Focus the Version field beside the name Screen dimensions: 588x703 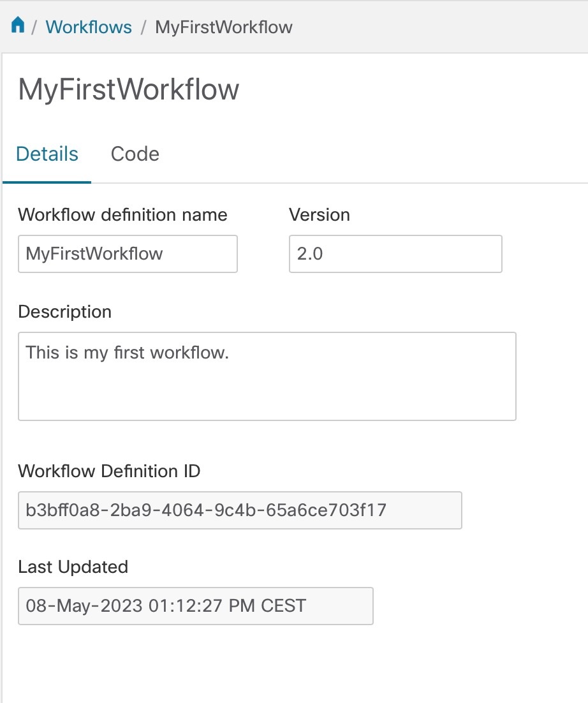pos(395,253)
